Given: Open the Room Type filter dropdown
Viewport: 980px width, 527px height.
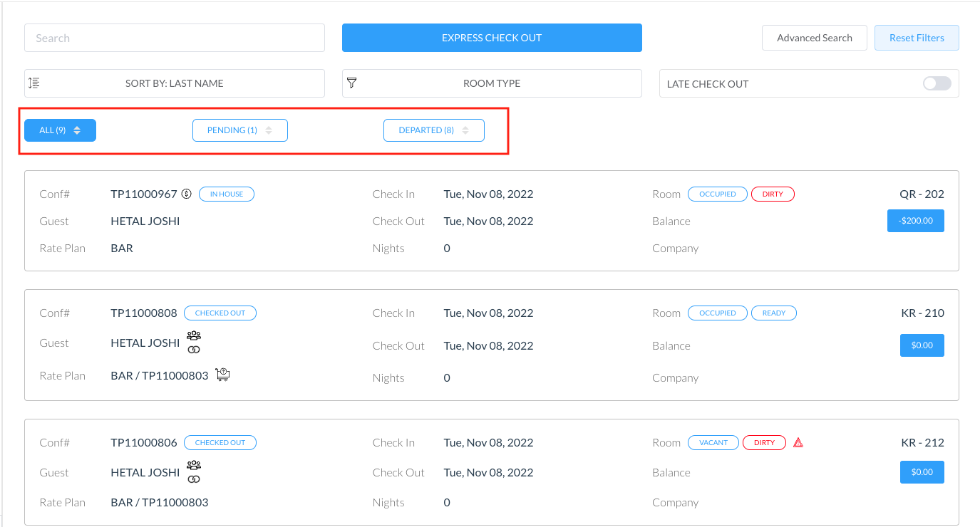Looking at the screenshot, I should tap(492, 83).
